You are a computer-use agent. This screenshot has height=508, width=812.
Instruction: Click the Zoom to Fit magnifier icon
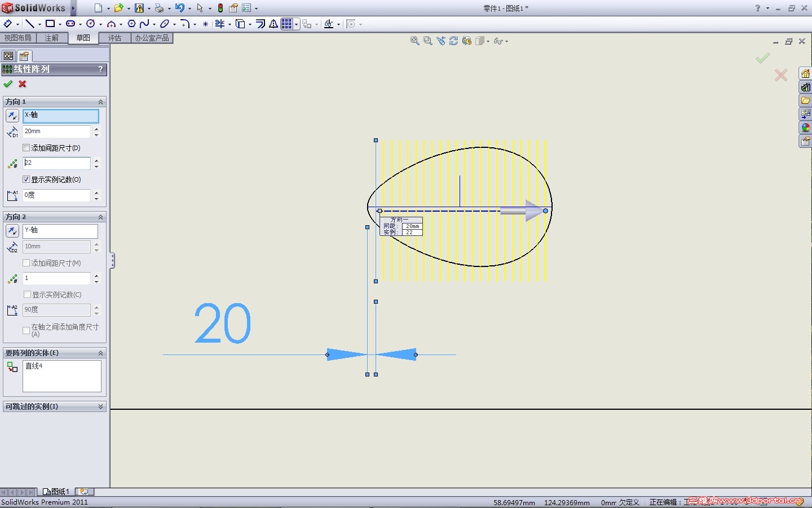pos(414,41)
